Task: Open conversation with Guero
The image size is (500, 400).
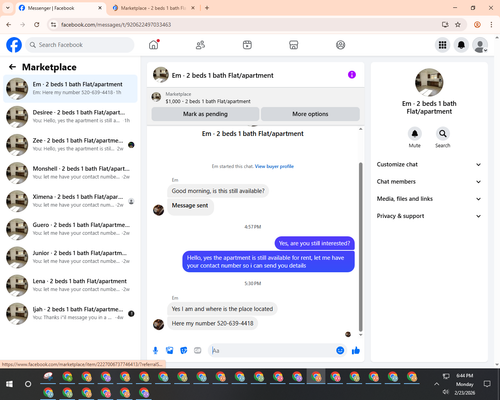Action: [x=70, y=229]
